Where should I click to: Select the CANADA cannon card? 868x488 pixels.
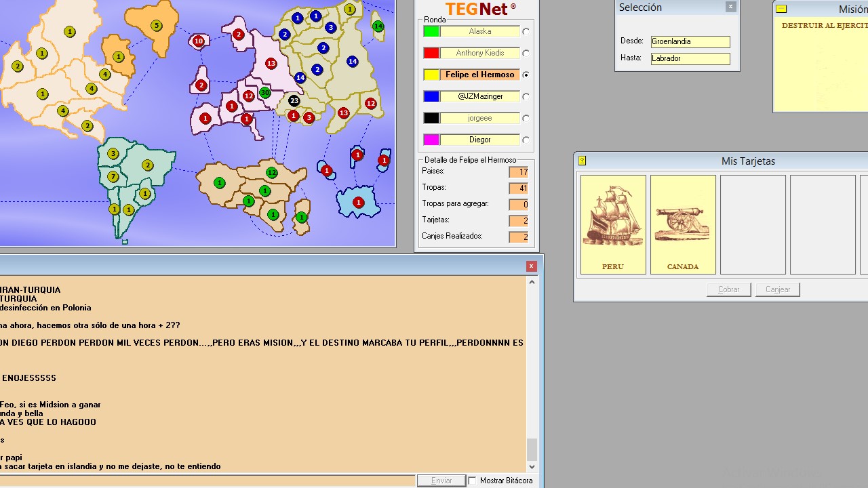tap(683, 224)
